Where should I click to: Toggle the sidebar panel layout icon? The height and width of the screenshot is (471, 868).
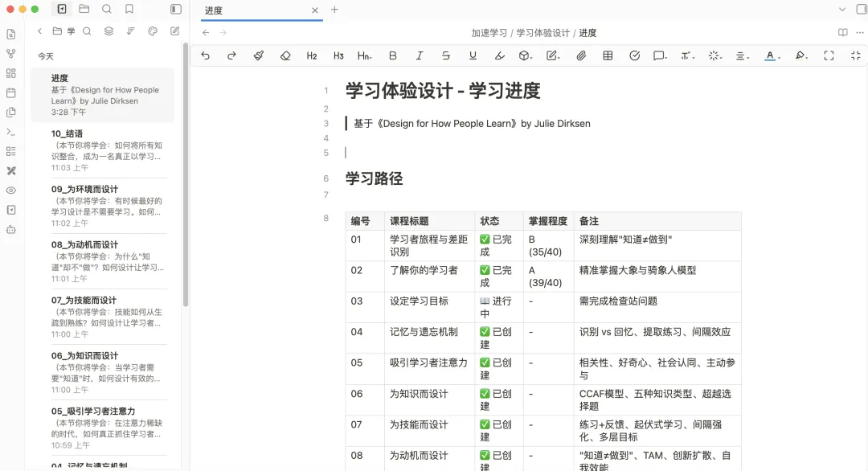click(x=175, y=9)
